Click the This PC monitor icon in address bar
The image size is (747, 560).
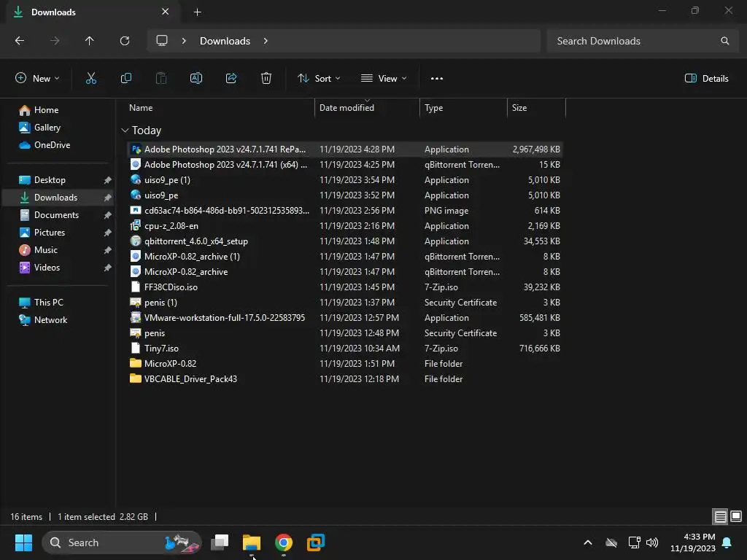pos(162,41)
